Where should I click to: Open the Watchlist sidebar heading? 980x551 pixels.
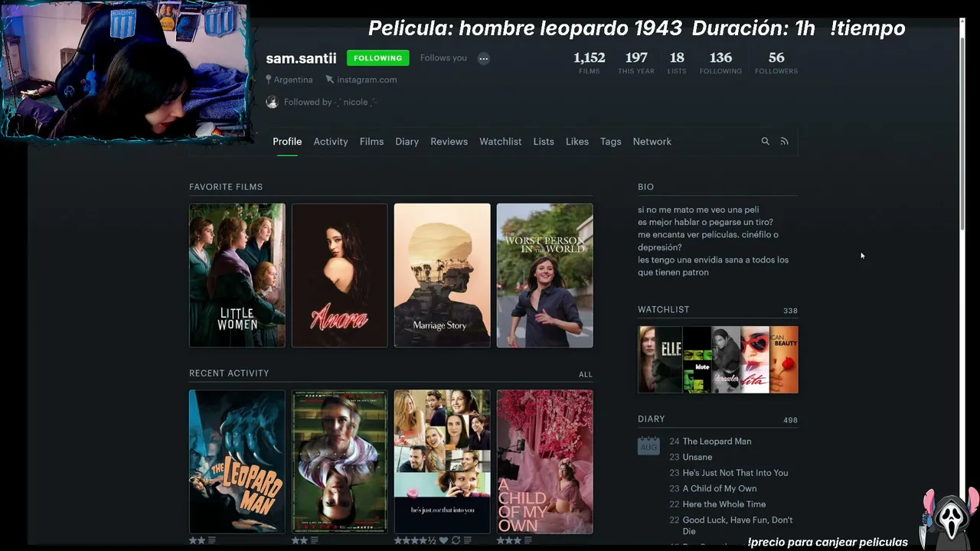pos(664,309)
